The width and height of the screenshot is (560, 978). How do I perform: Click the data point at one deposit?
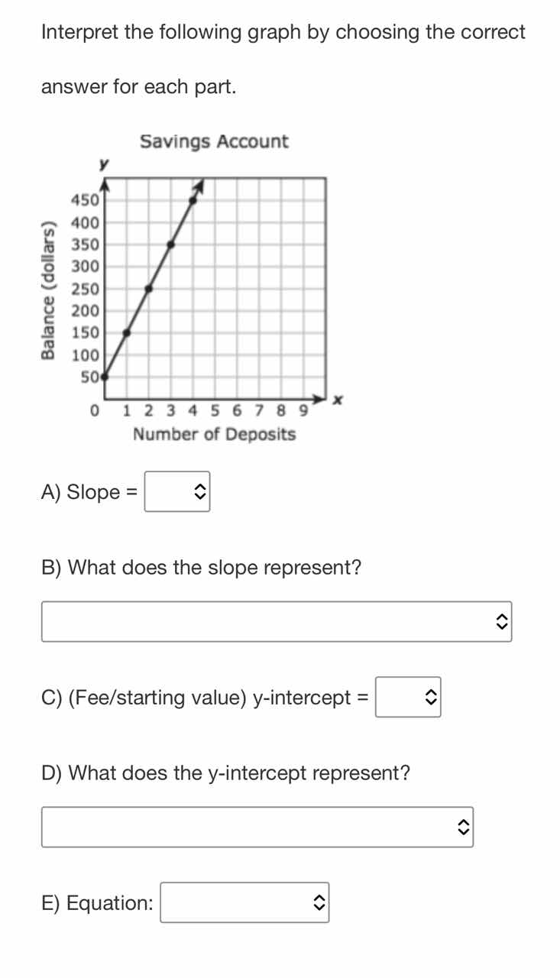tap(125, 332)
